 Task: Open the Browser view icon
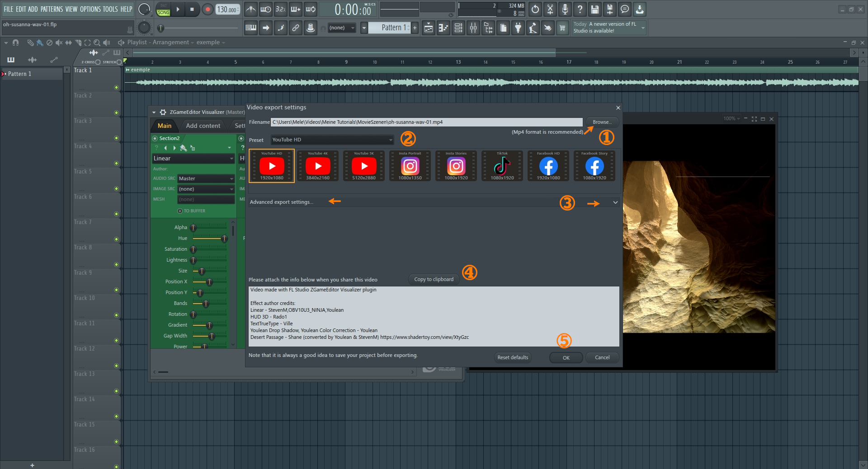[488, 28]
